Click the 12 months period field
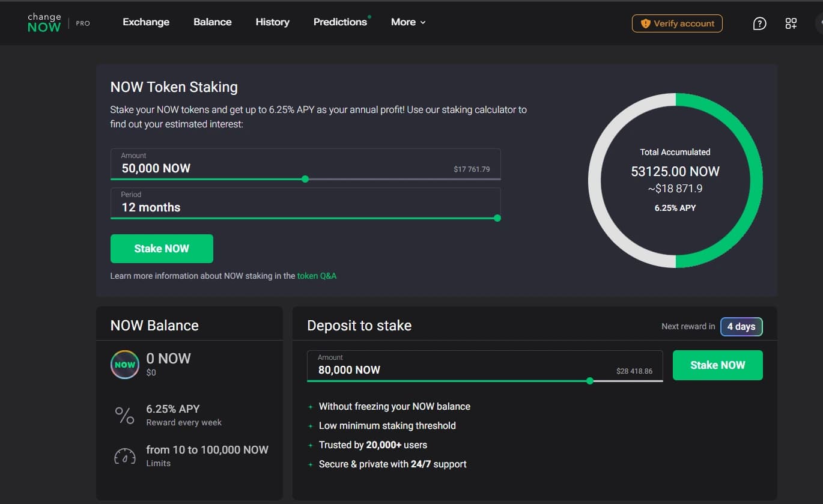The width and height of the screenshot is (823, 504). 305,203
